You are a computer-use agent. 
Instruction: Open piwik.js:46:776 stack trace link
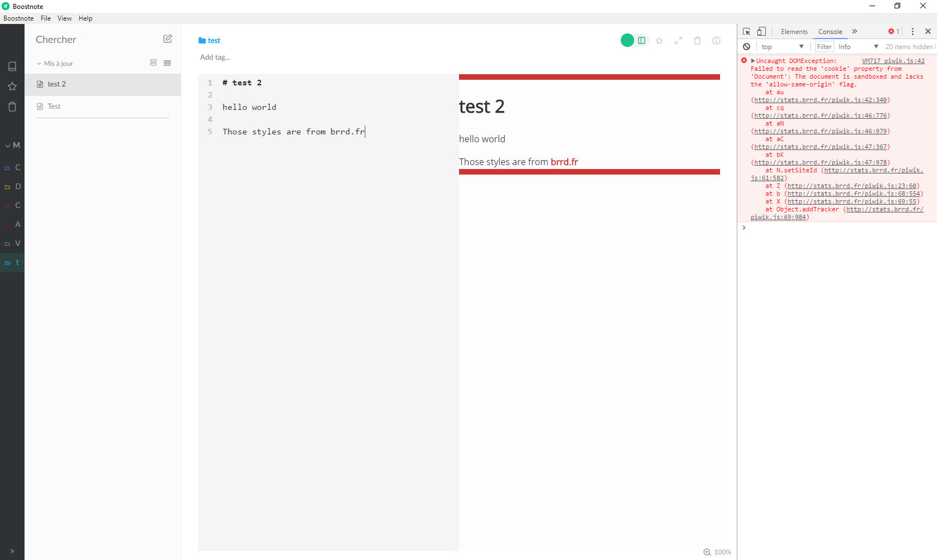click(x=820, y=116)
